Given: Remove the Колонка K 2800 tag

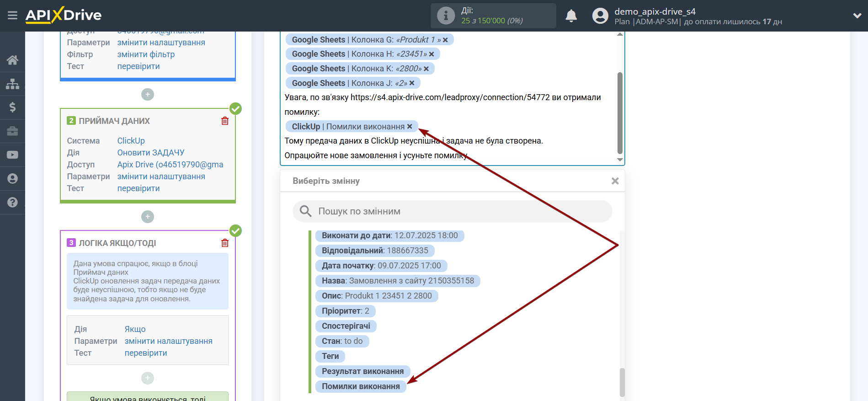Looking at the screenshot, I should [x=426, y=69].
